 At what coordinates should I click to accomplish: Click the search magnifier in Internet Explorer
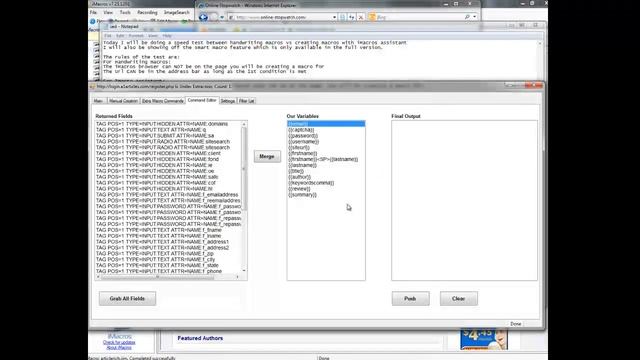[x=467, y=17]
